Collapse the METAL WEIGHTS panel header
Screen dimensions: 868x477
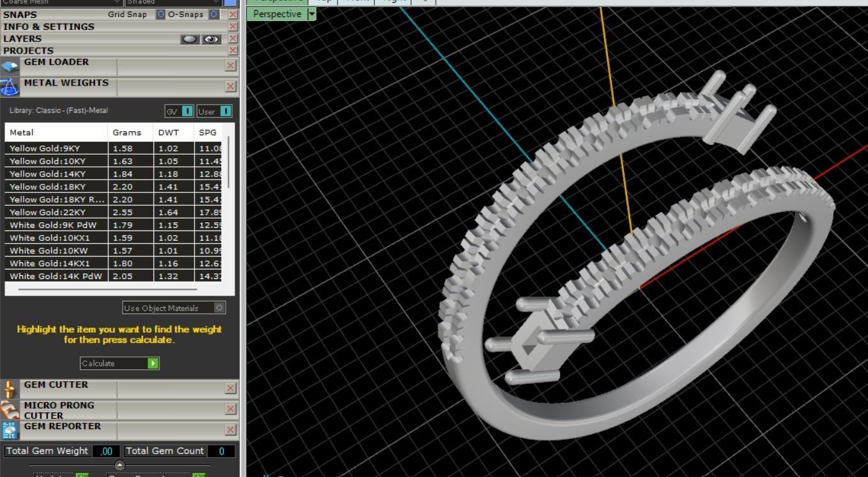coord(66,82)
